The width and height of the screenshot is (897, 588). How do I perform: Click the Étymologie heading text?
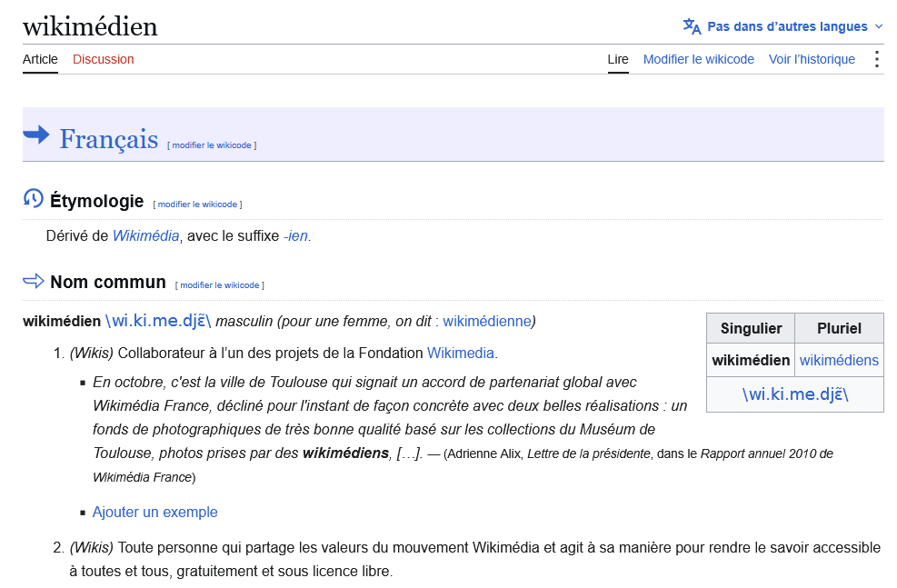96,201
